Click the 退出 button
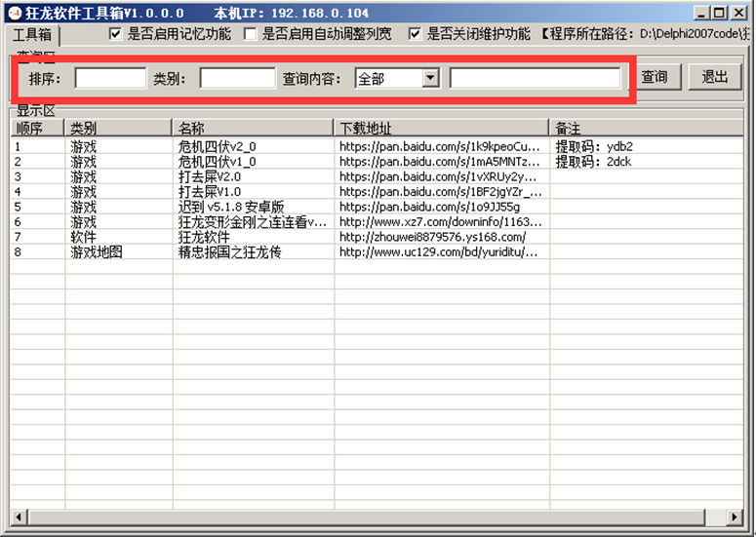 point(714,77)
